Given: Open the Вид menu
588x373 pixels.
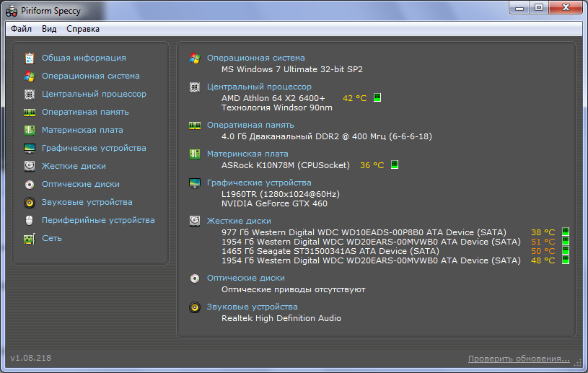Looking at the screenshot, I should pos(49,29).
